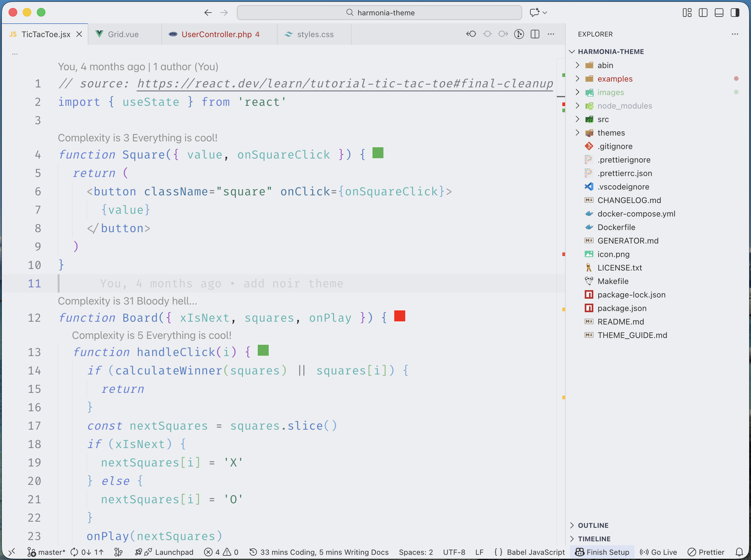751x560 pixels.
Task: Click the source control graph icon in editor toolbar
Action: point(519,34)
